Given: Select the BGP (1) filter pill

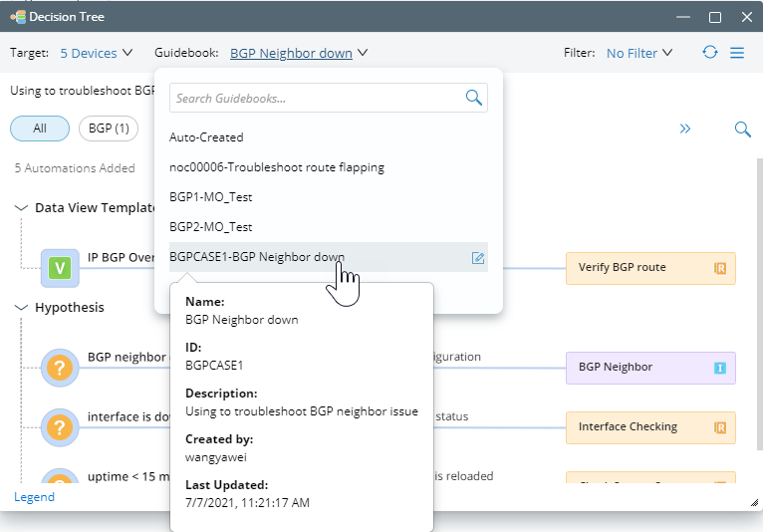Looking at the screenshot, I should [109, 129].
